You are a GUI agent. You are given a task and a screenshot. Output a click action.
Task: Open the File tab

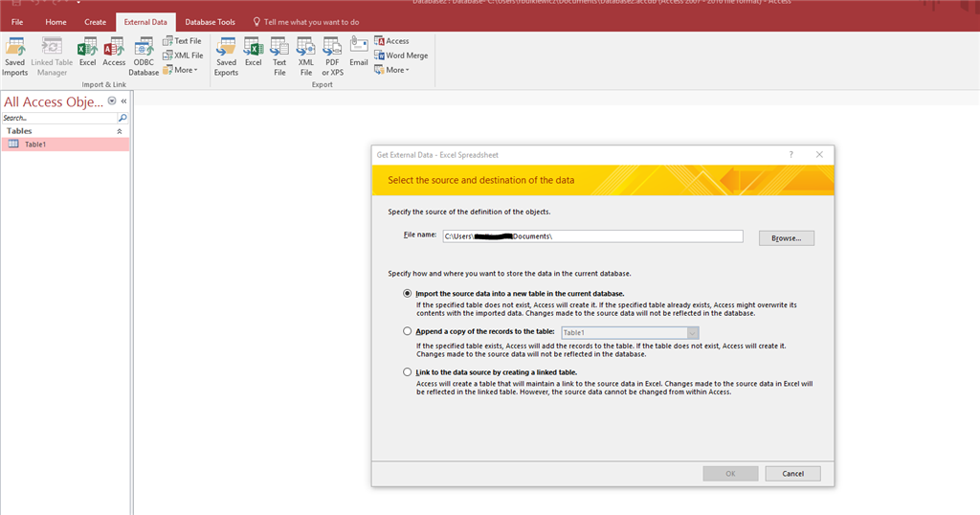click(x=17, y=22)
